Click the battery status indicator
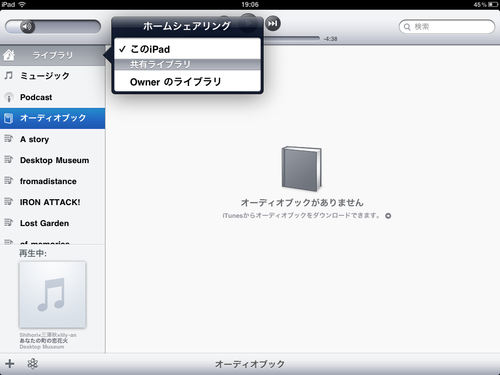 tap(493, 4)
